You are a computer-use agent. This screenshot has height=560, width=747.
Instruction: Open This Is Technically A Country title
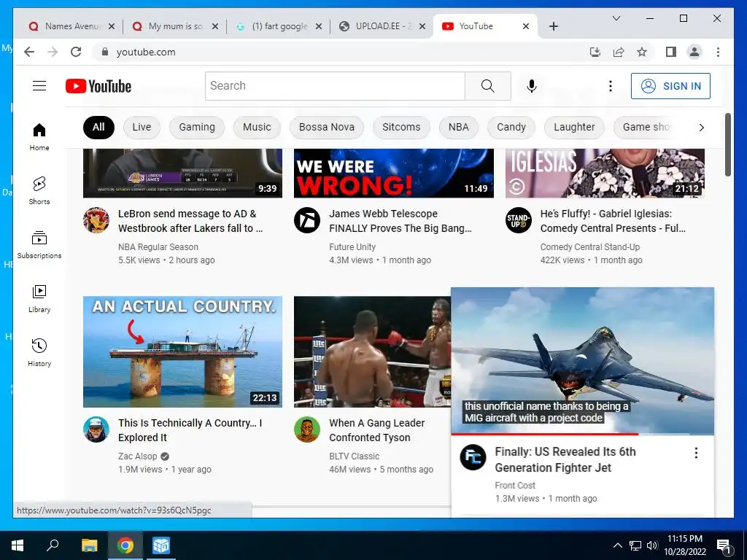[x=190, y=430]
